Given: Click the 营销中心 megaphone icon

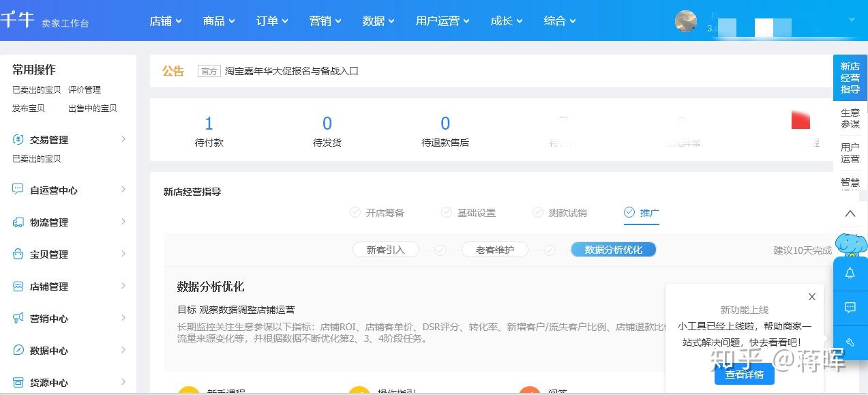Looking at the screenshot, I should click(18, 319).
